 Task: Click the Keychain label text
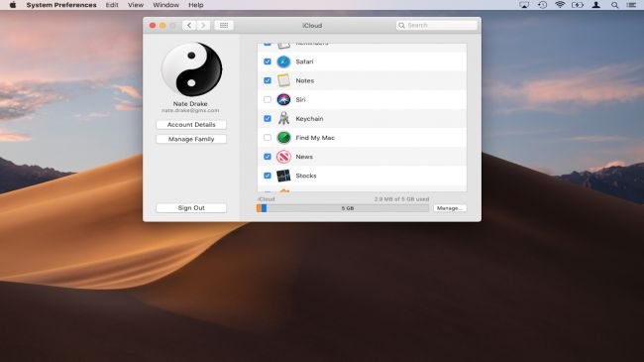pos(309,119)
